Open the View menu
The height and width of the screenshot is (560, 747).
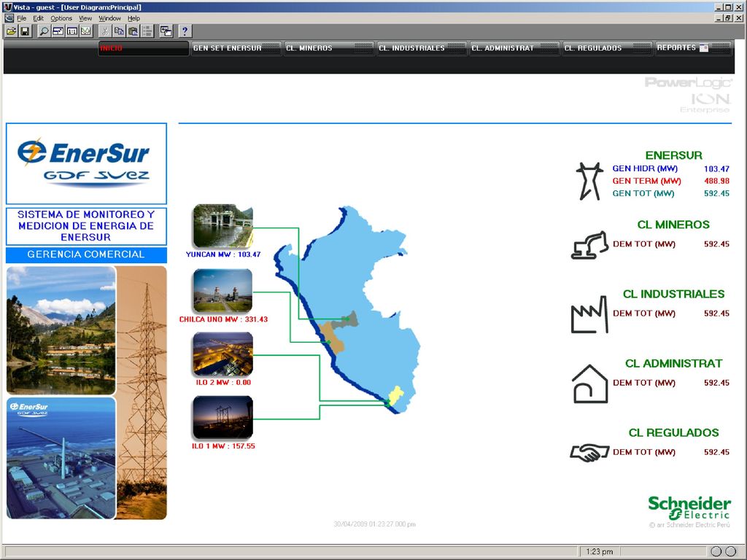pyautogui.click(x=85, y=18)
